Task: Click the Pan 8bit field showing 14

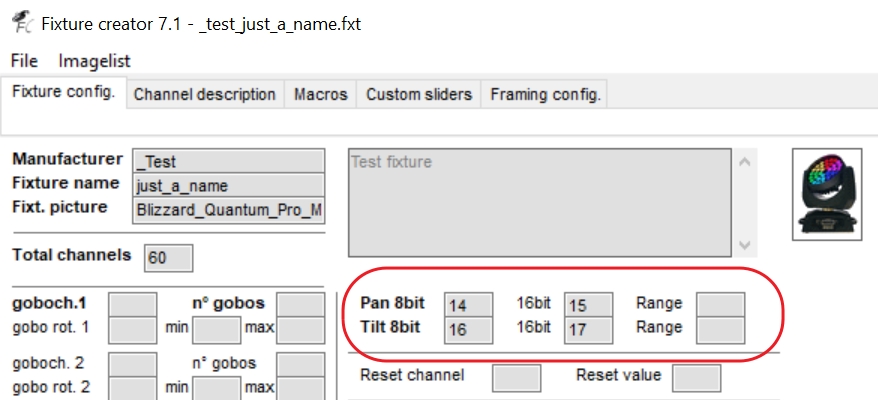Action: tap(469, 305)
